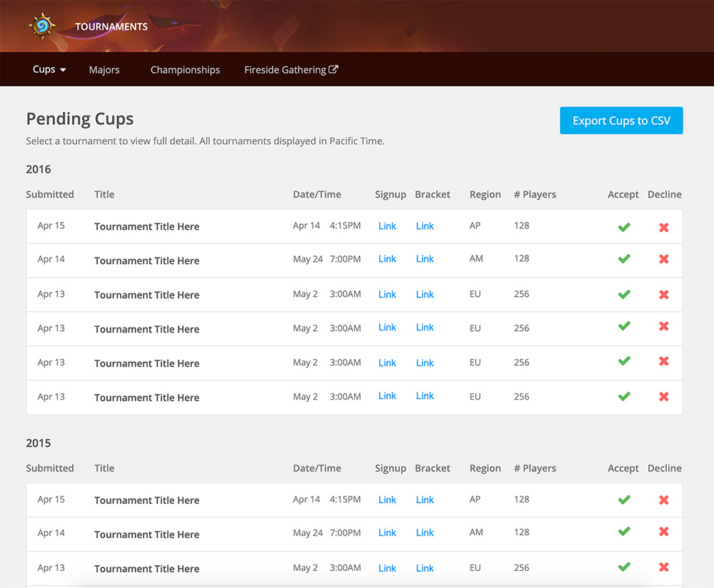Open the Majors navigation item
Image resolution: width=714 pixels, height=588 pixels.
click(104, 69)
